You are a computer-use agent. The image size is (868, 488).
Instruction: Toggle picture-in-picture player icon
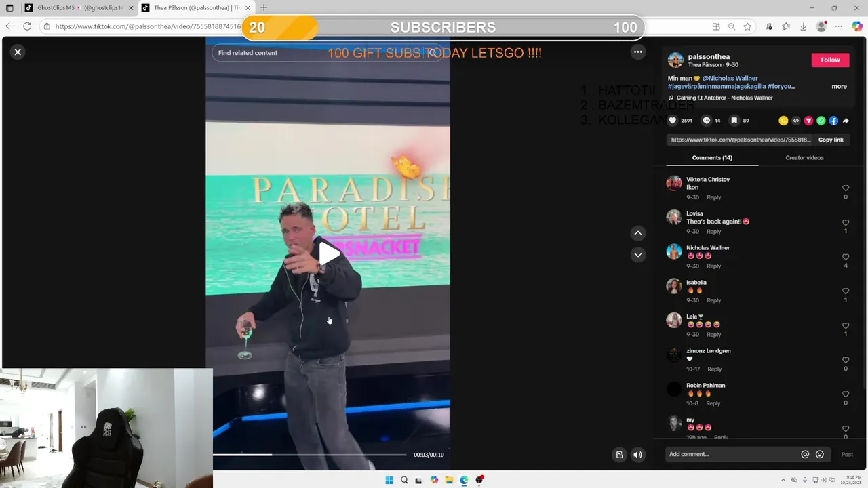click(618, 455)
